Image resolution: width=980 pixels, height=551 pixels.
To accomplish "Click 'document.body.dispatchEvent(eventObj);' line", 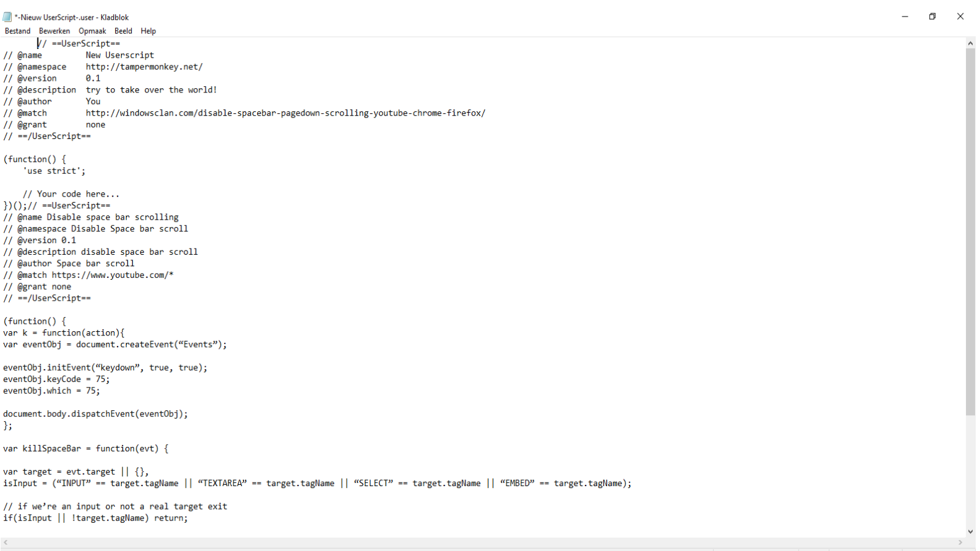I will click(x=96, y=414).
